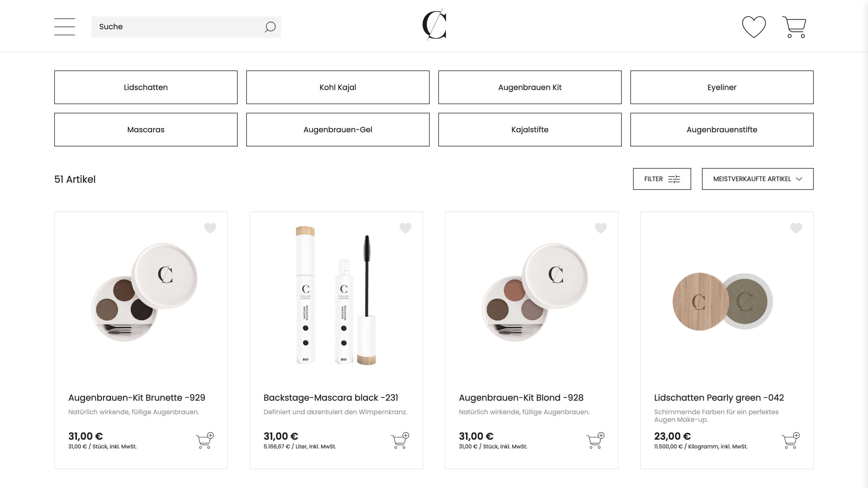Favorite the Lidschatten Pearly green product
Image resolution: width=868 pixels, height=488 pixels.
click(x=796, y=228)
